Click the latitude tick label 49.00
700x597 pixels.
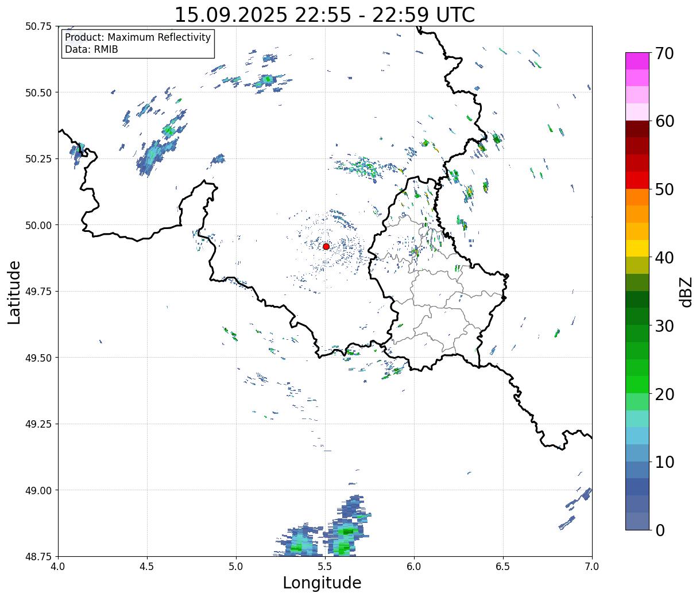pyautogui.click(x=38, y=490)
